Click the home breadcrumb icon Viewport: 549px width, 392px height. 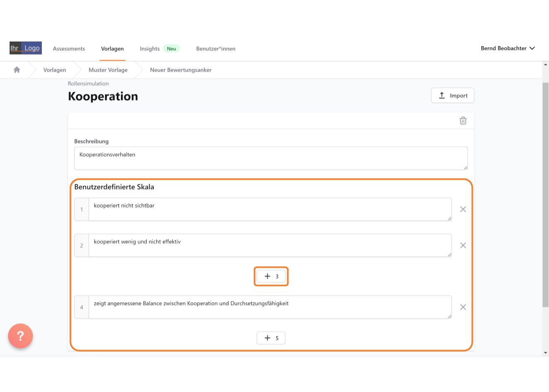click(17, 70)
